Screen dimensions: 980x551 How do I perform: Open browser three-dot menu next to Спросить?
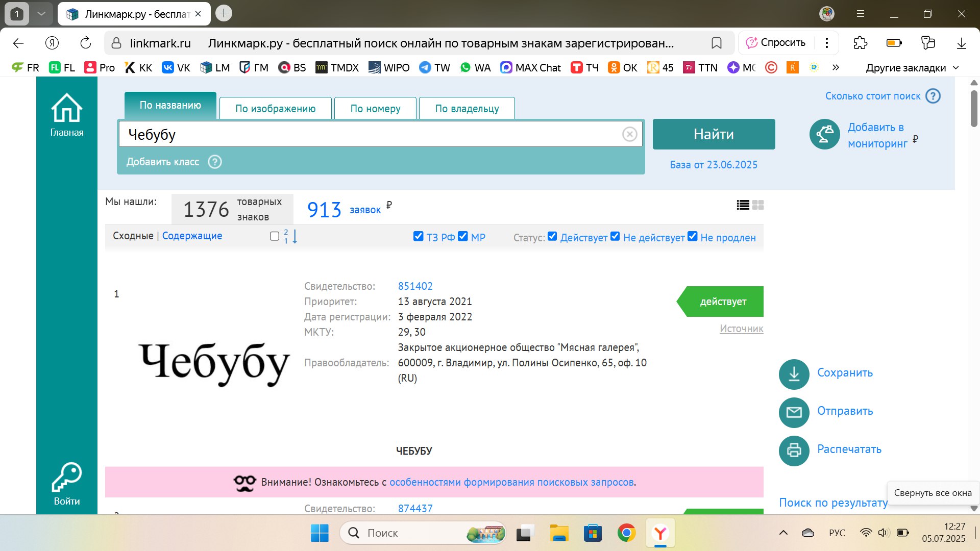tap(827, 43)
